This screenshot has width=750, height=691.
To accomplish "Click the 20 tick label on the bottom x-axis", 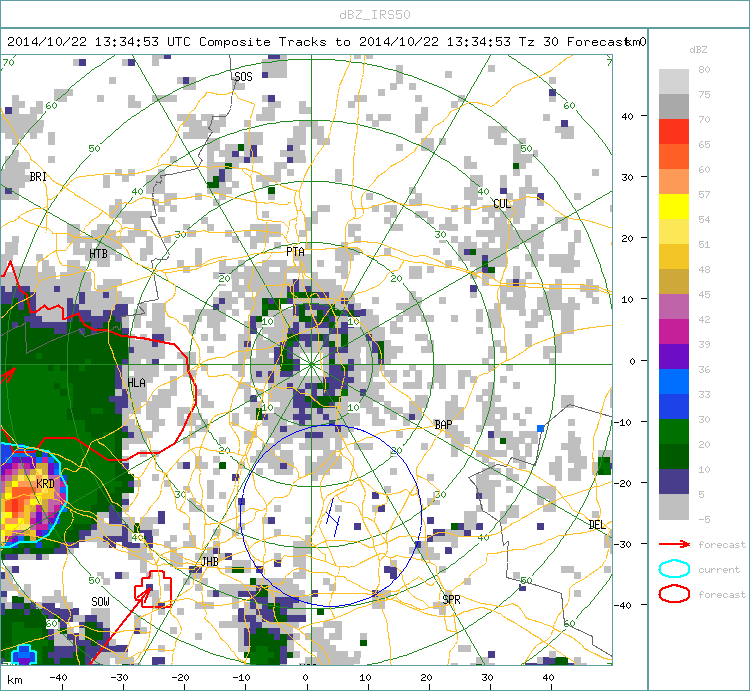I will click(x=426, y=678).
